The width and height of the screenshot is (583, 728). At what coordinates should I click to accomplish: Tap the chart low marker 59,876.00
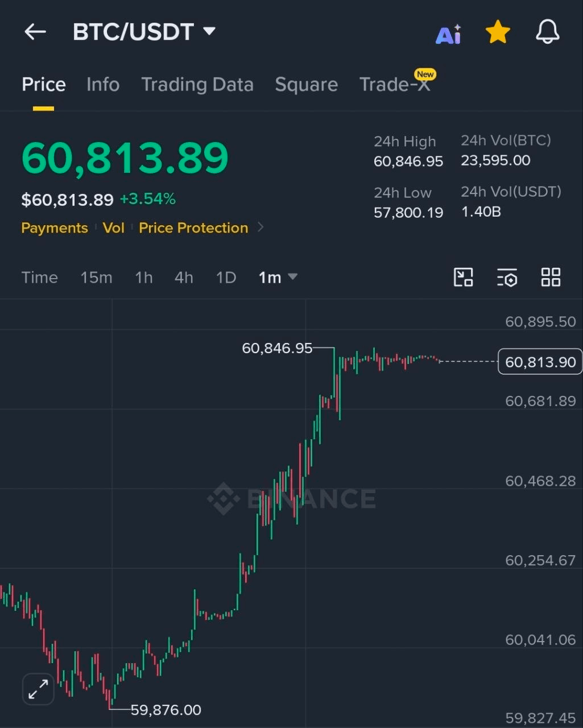point(166,710)
